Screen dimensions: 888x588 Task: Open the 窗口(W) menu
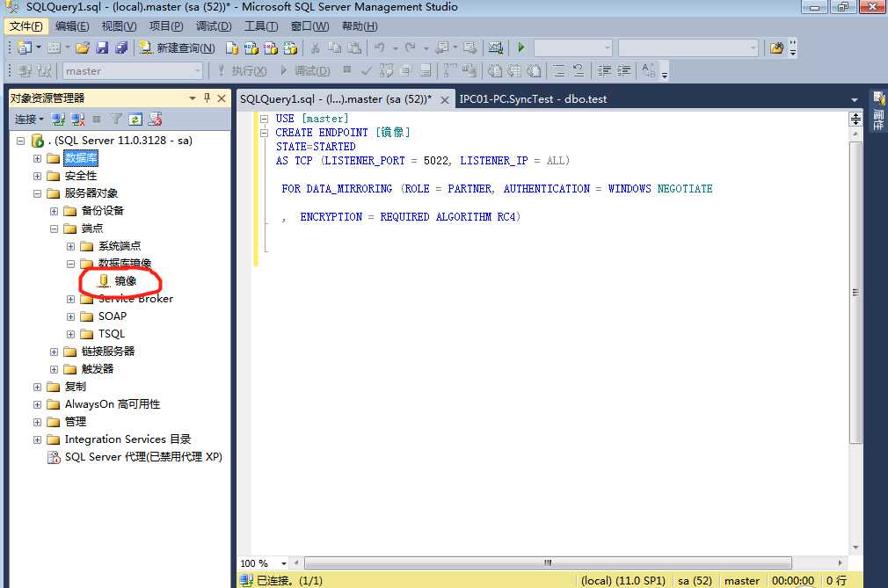point(309,26)
